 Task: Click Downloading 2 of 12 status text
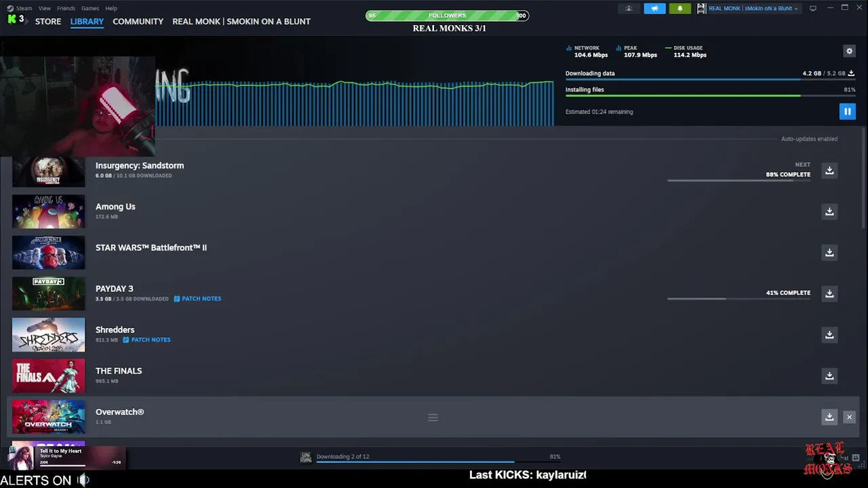(x=342, y=457)
